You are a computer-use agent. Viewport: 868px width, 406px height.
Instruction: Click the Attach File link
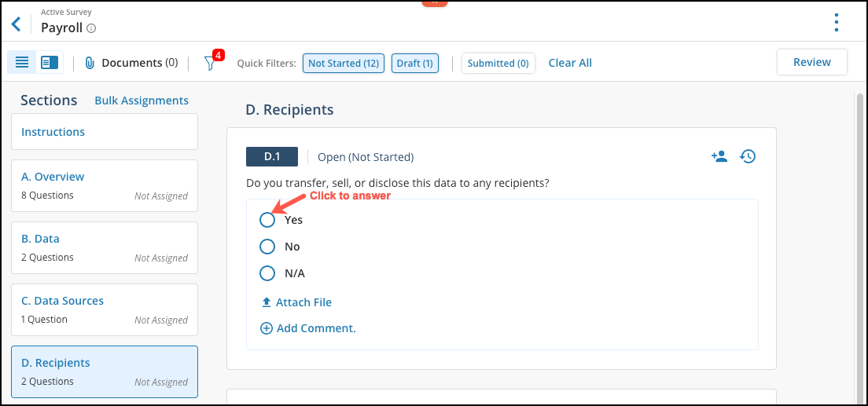click(296, 302)
